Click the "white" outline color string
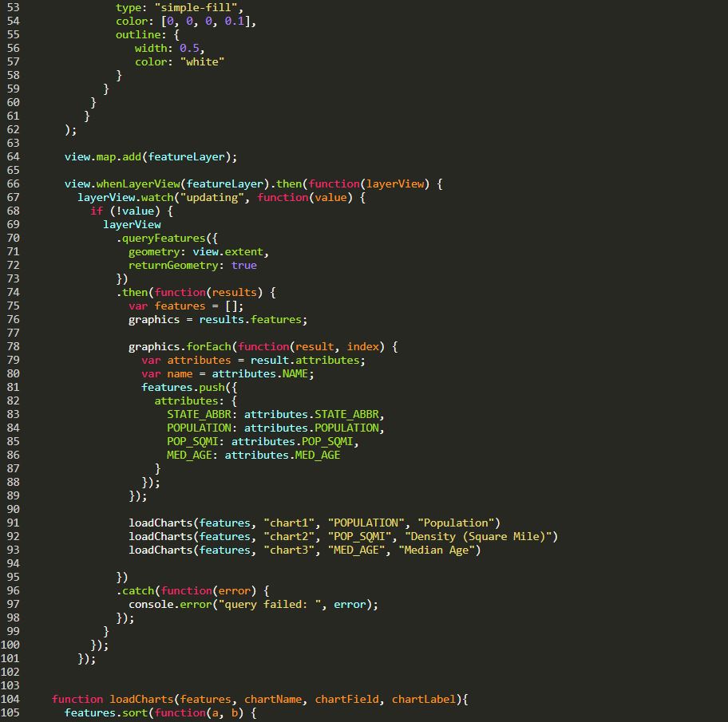This screenshot has height=722, width=728. pos(202,62)
